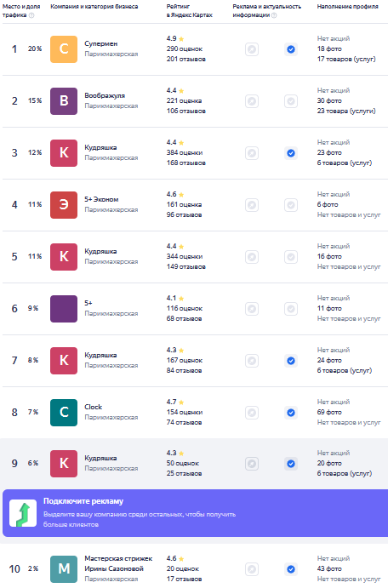
Task: Open the Супермен company name link
Action: tap(101, 44)
